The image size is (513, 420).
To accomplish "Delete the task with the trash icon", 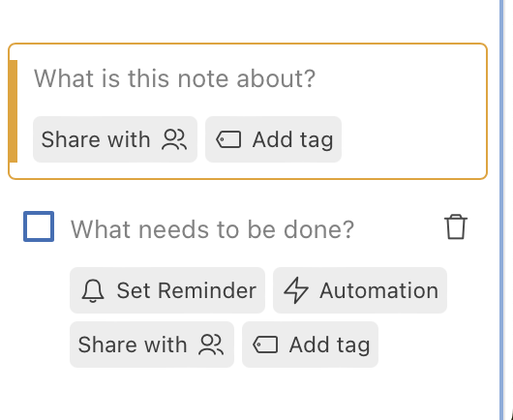I will (x=456, y=226).
